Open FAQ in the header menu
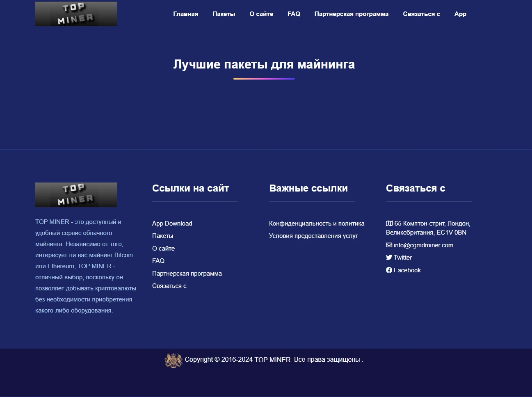Viewport: 532px width, 397px height. pyautogui.click(x=294, y=14)
